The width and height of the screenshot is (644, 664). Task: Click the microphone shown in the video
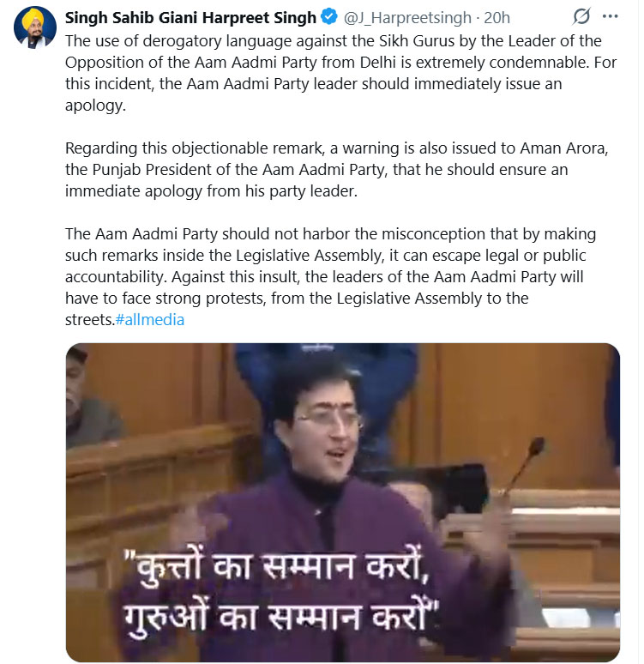pos(525,464)
